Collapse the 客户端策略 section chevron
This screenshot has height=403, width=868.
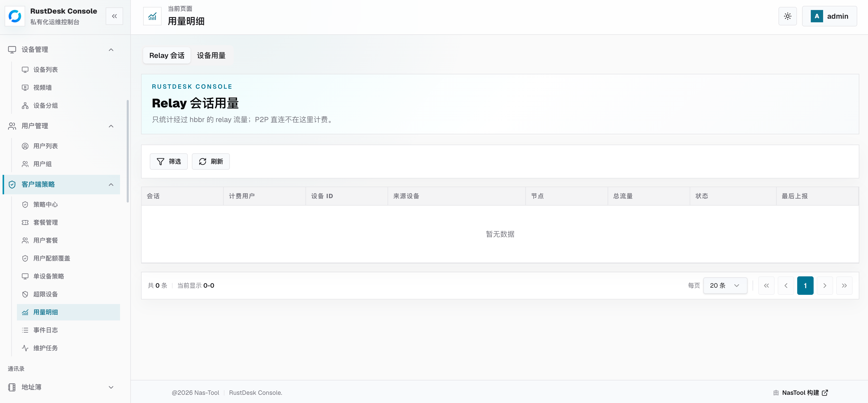[111, 185]
